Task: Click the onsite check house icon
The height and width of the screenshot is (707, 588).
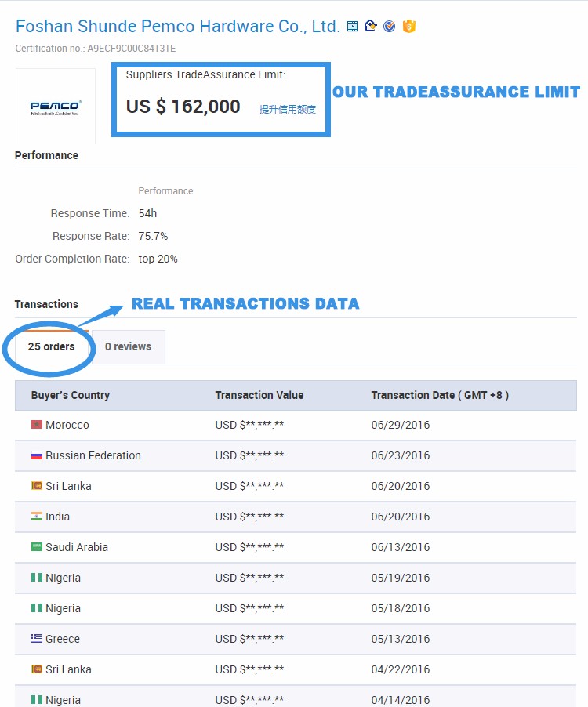Action: tap(371, 27)
